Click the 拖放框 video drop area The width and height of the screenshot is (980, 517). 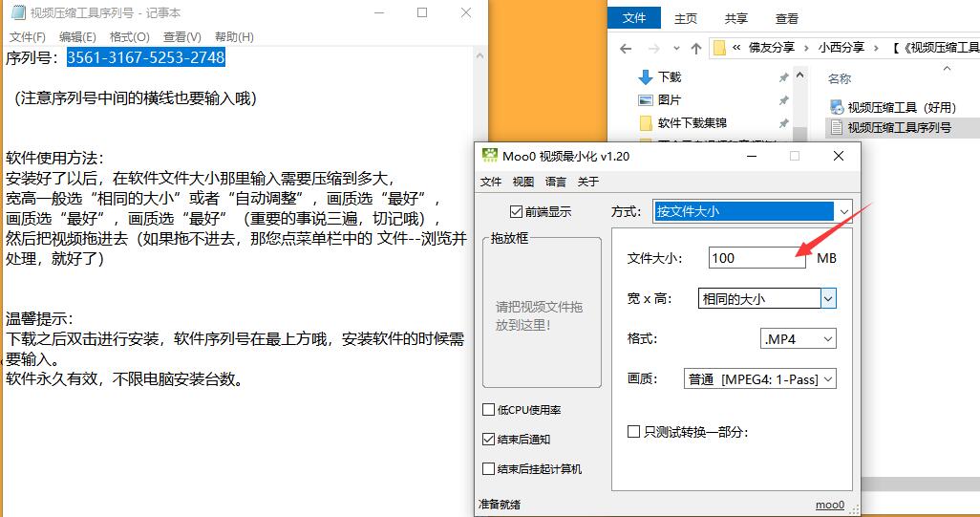tap(542, 312)
